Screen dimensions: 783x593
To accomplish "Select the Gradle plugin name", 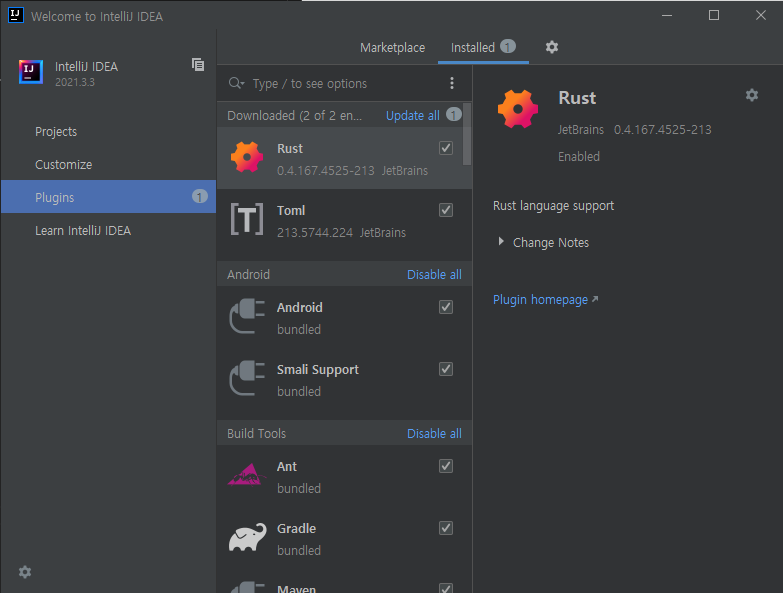I will pyautogui.click(x=296, y=529).
